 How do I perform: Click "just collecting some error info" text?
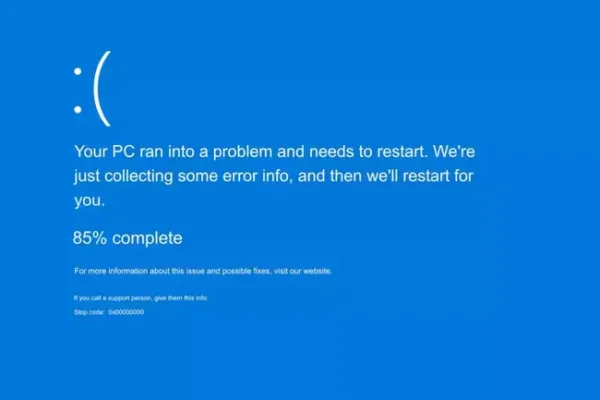[181, 176]
